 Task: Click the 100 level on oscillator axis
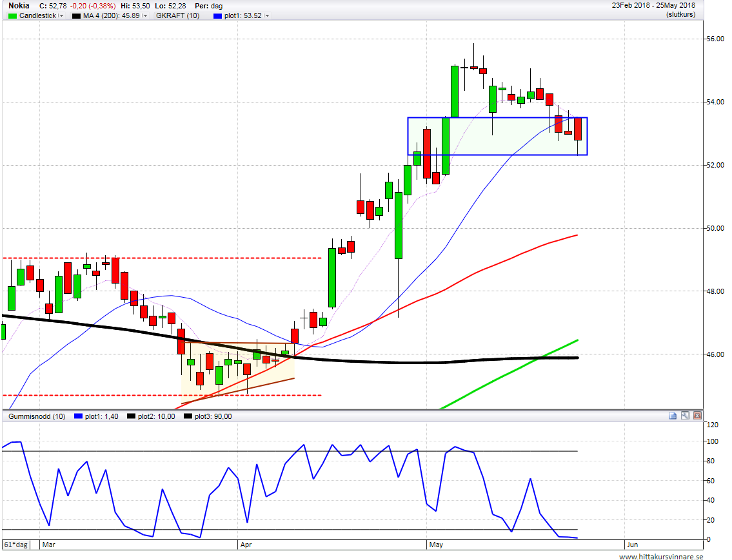713,441
